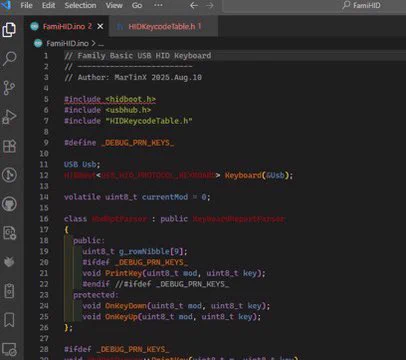
Task: Click the 'USB Usb;' declaration
Action: pos(82,164)
